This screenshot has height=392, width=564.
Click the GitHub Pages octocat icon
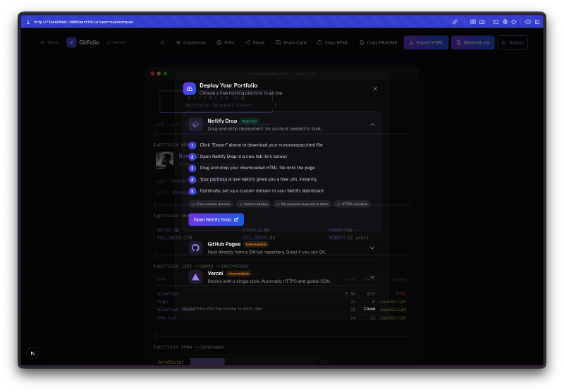pyautogui.click(x=195, y=247)
